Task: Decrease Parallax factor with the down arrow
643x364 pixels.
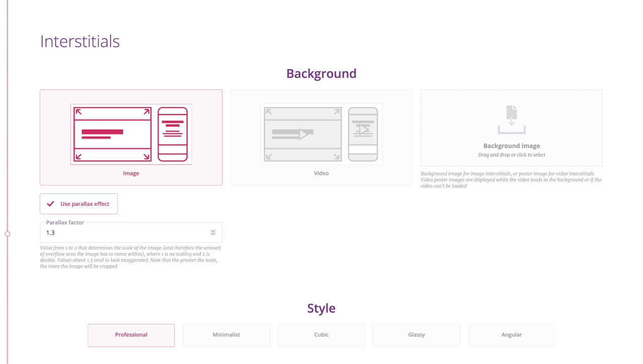Action: (x=213, y=234)
